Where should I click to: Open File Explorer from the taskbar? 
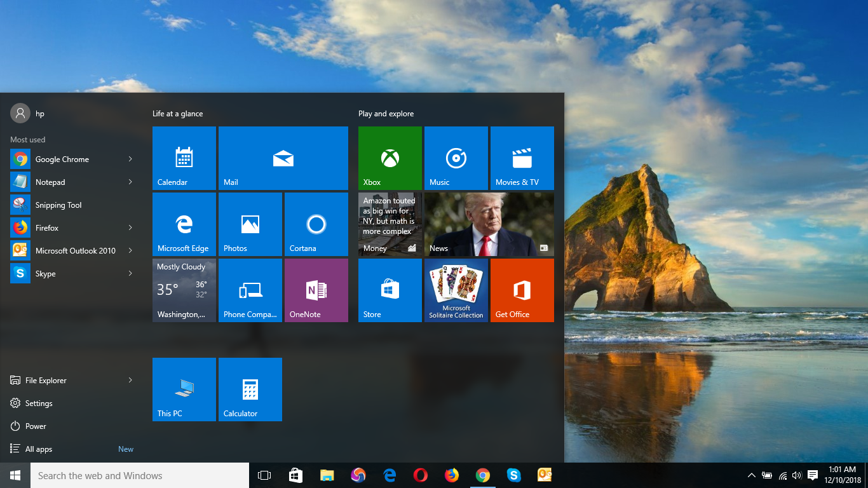[x=327, y=475]
